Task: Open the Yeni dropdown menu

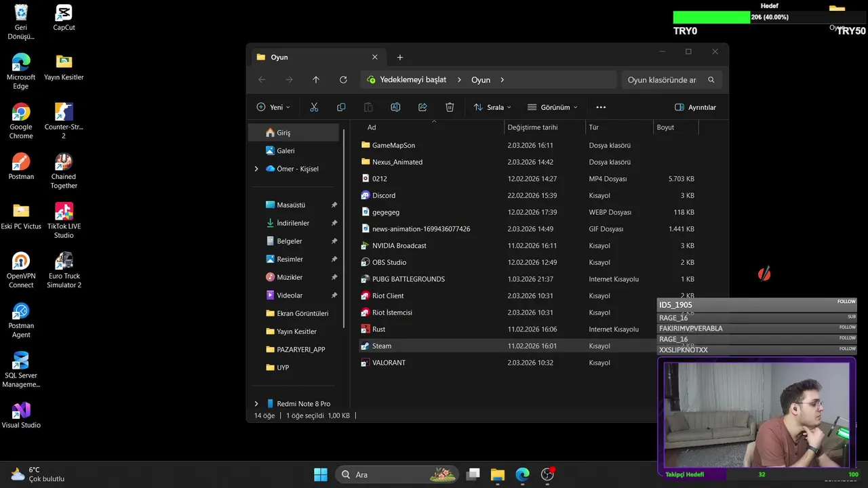Action: coord(273,107)
